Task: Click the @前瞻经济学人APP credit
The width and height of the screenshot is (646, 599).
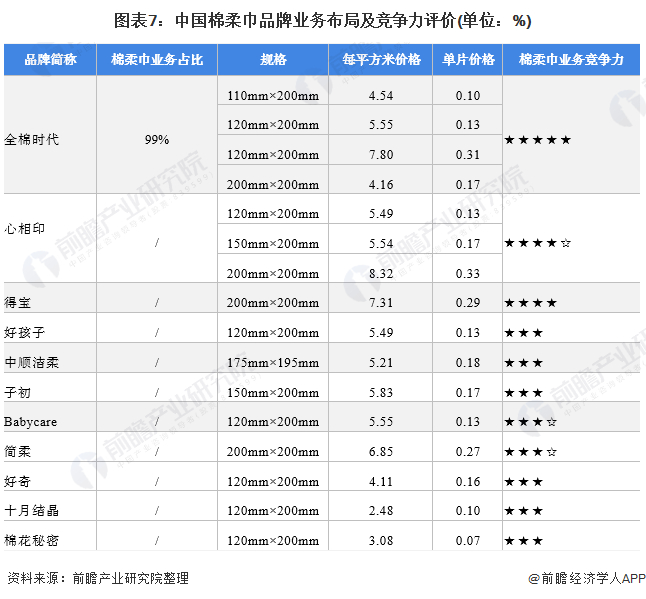Action: pos(587,578)
